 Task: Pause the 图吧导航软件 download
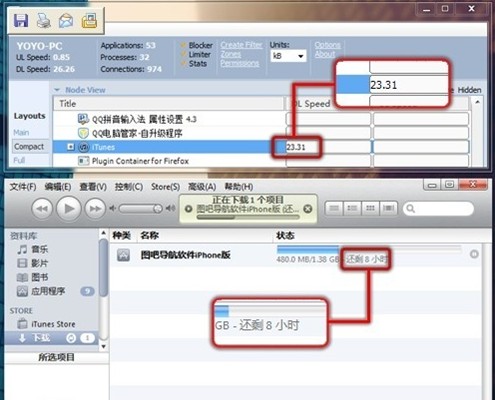point(474,254)
